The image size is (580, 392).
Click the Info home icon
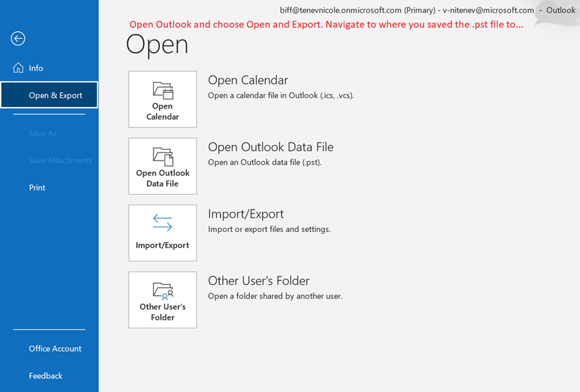18,68
